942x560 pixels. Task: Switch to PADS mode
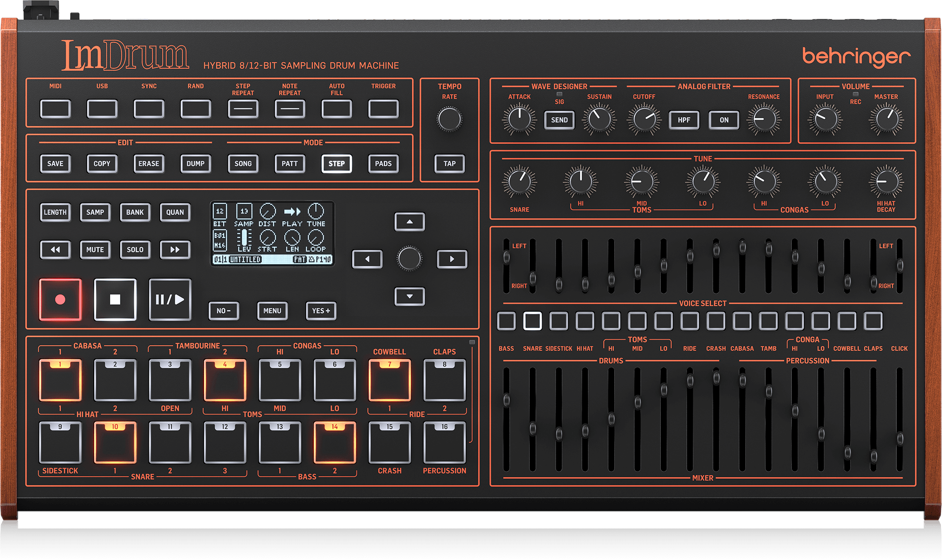[383, 163]
